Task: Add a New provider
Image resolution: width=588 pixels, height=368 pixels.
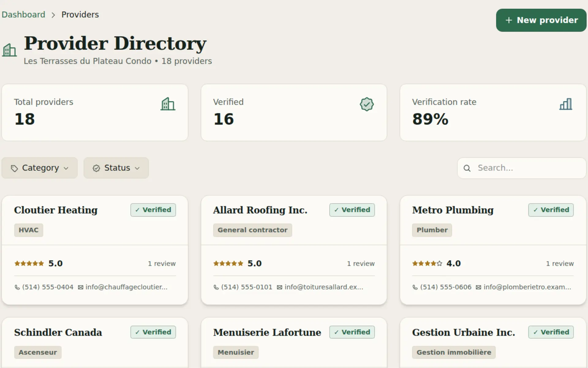Action: tap(541, 20)
